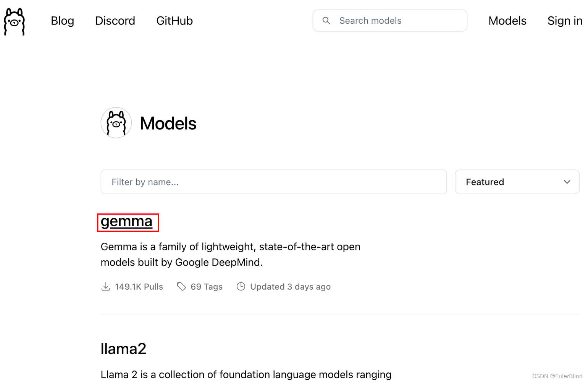
Task: Click the round Ollama avatar beside Models heading
Action: point(116,123)
